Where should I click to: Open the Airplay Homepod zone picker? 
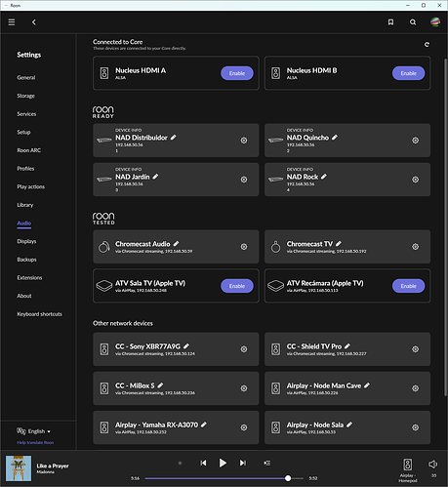click(408, 470)
